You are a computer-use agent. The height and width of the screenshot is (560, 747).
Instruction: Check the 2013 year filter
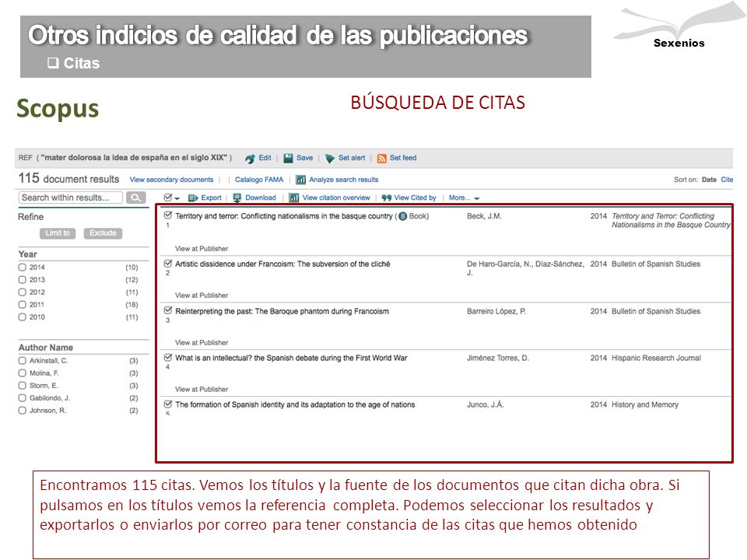click(x=23, y=279)
